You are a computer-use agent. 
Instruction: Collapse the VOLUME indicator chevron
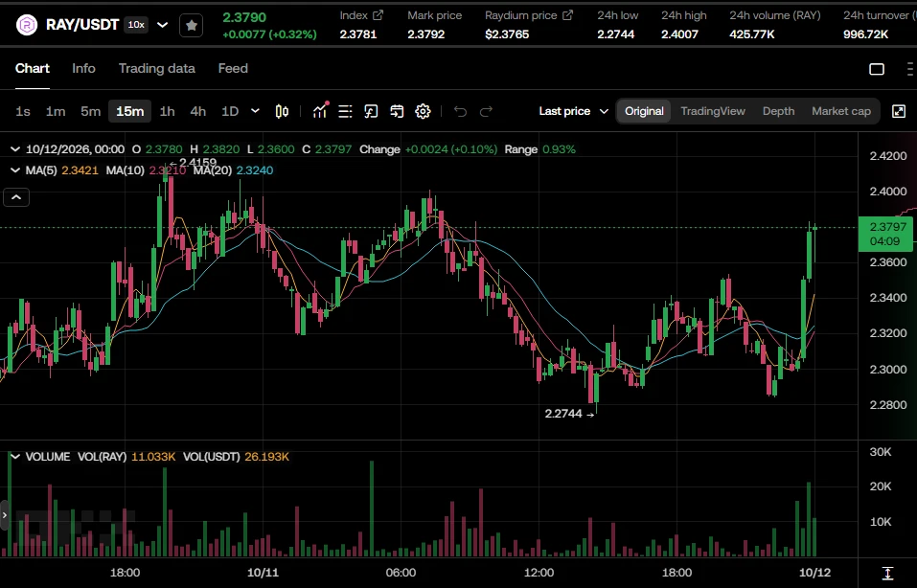[15, 457]
